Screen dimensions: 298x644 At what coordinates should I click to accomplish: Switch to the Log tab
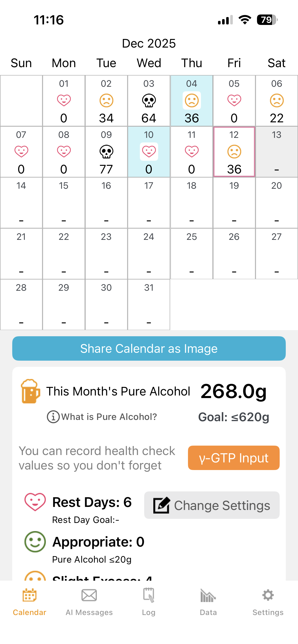(x=149, y=601)
